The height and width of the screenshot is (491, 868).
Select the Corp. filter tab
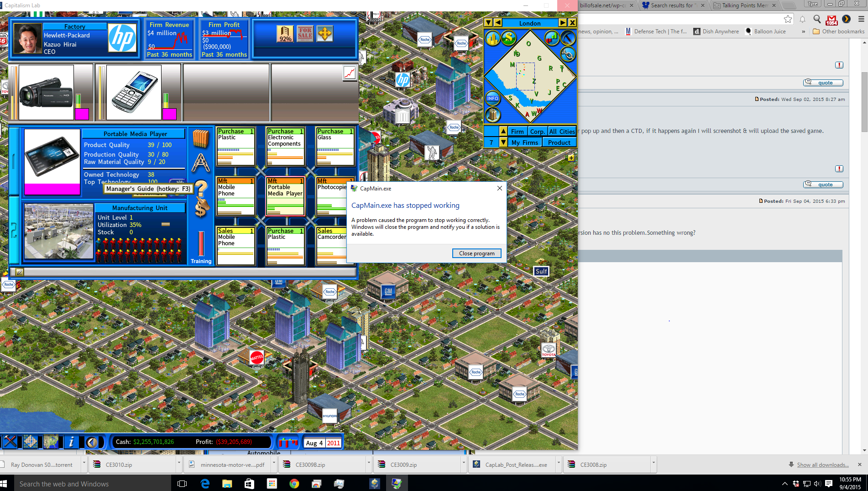click(537, 132)
